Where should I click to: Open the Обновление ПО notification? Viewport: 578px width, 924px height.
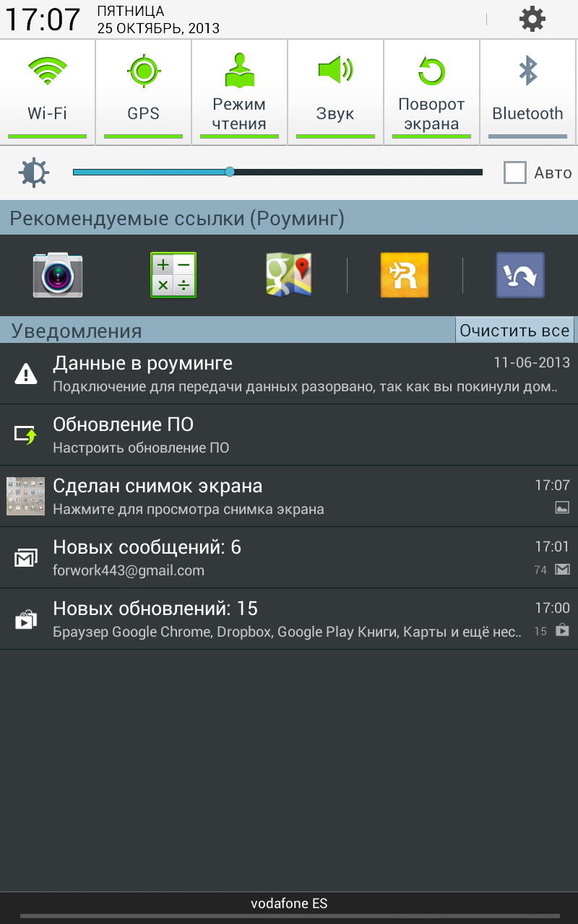[289, 435]
